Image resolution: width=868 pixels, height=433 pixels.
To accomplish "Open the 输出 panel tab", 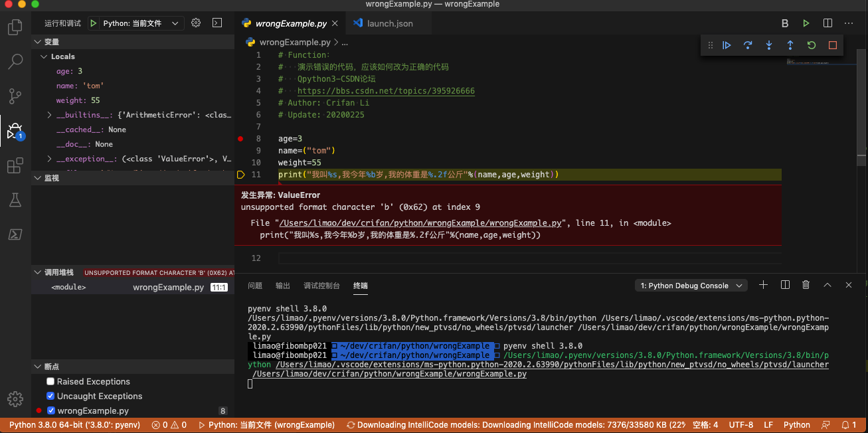I will click(283, 286).
